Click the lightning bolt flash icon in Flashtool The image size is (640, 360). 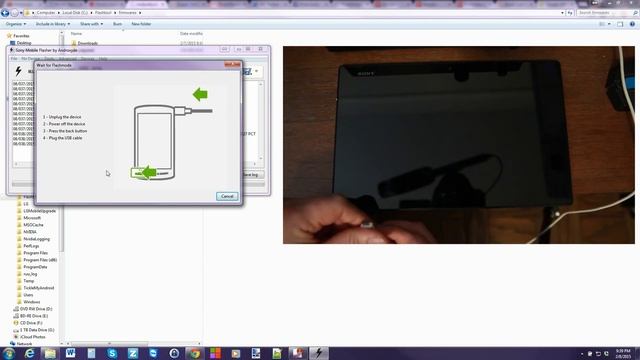(18, 71)
